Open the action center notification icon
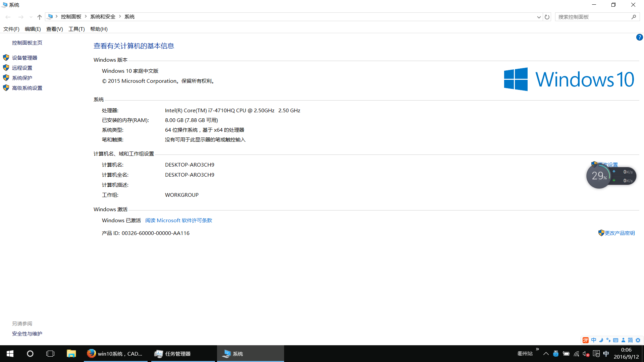The image size is (644, 362). (596, 354)
